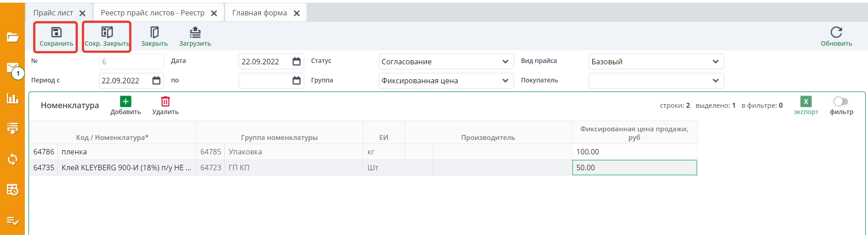868x235 pixels.
Task: Switch to Реестр прайс листов tab
Action: click(152, 13)
